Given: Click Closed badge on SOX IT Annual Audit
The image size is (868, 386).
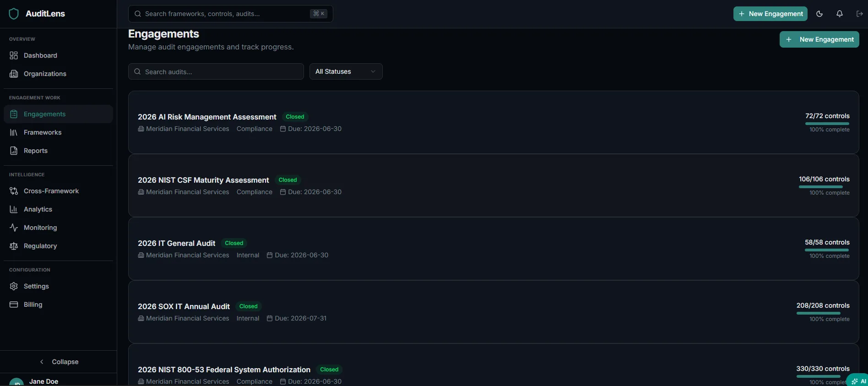Looking at the screenshot, I should pos(248,306).
